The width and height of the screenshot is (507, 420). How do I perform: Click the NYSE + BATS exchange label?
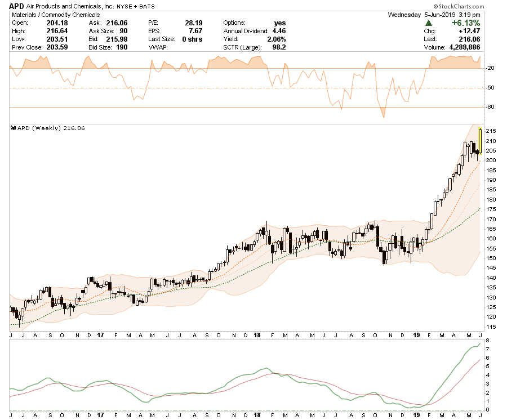135,6
